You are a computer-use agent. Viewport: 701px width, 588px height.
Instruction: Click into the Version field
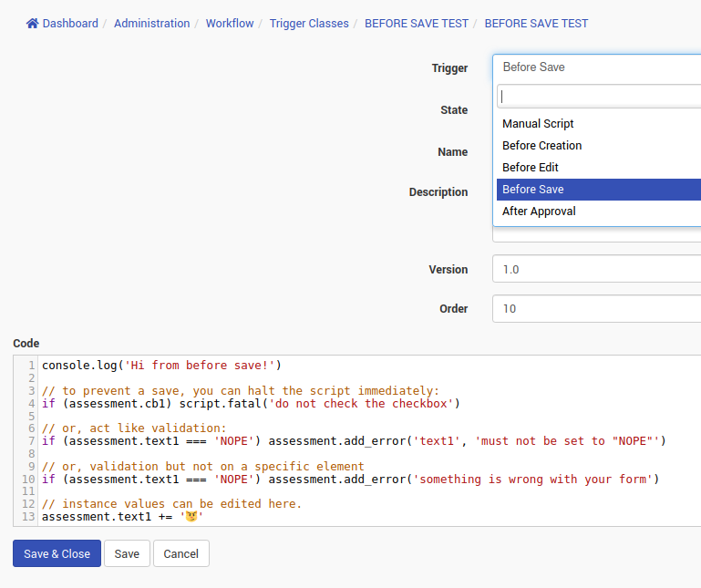point(597,269)
